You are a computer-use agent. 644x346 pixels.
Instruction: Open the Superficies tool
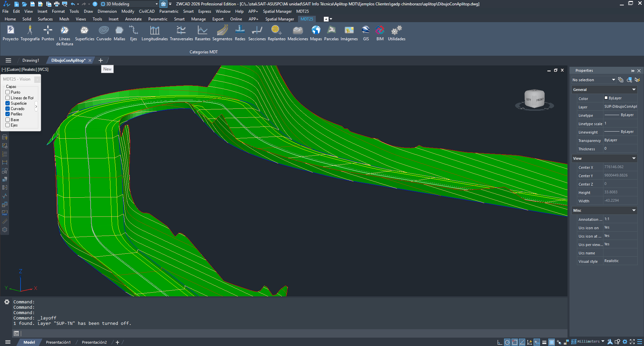(85, 33)
